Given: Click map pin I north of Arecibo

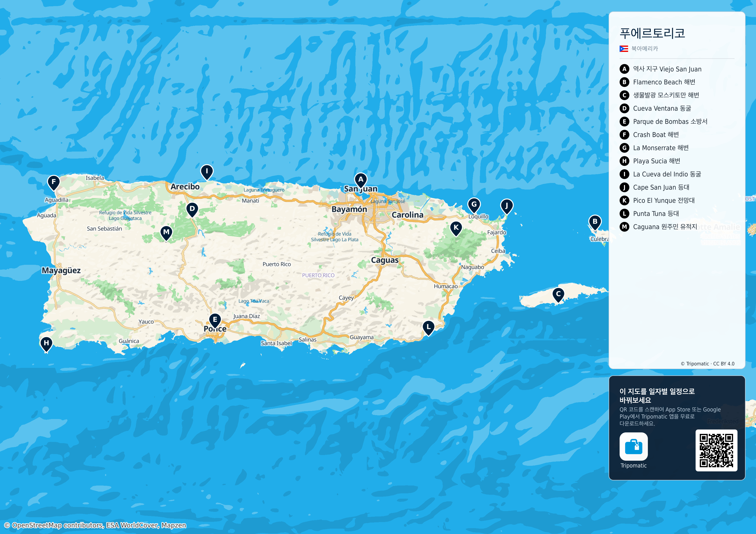Looking at the screenshot, I should 207,172.
